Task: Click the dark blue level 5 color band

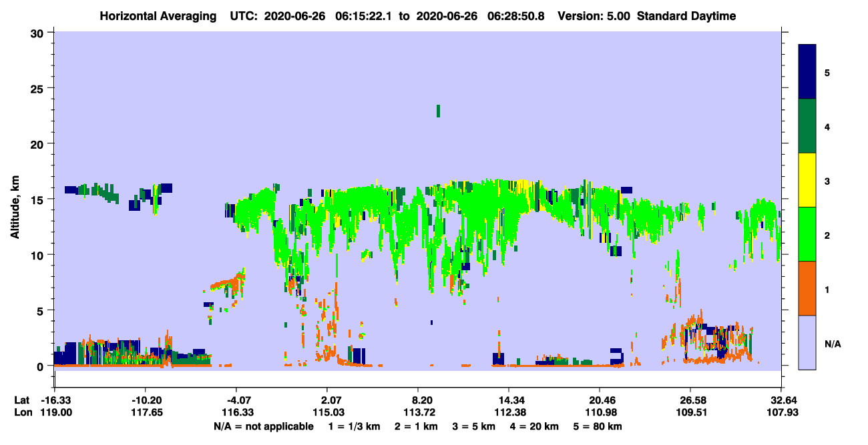Action: click(807, 71)
